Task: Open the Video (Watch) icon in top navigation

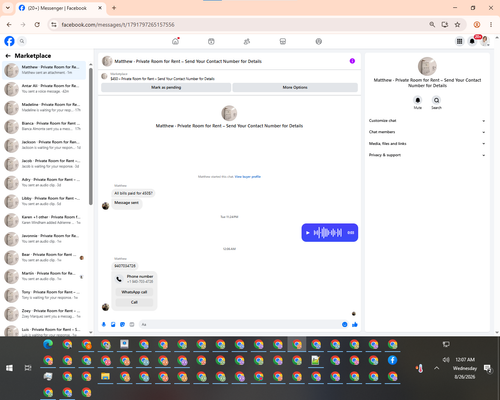Action: [211, 41]
